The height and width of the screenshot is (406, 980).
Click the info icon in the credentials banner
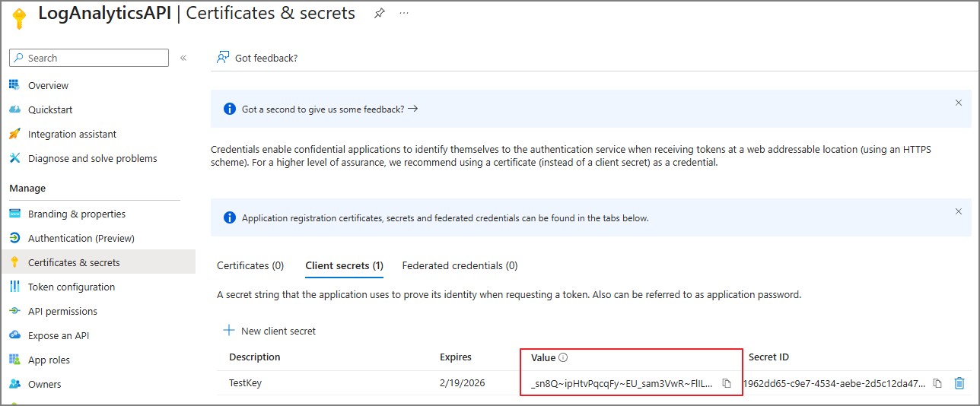click(x=229, y=217)
